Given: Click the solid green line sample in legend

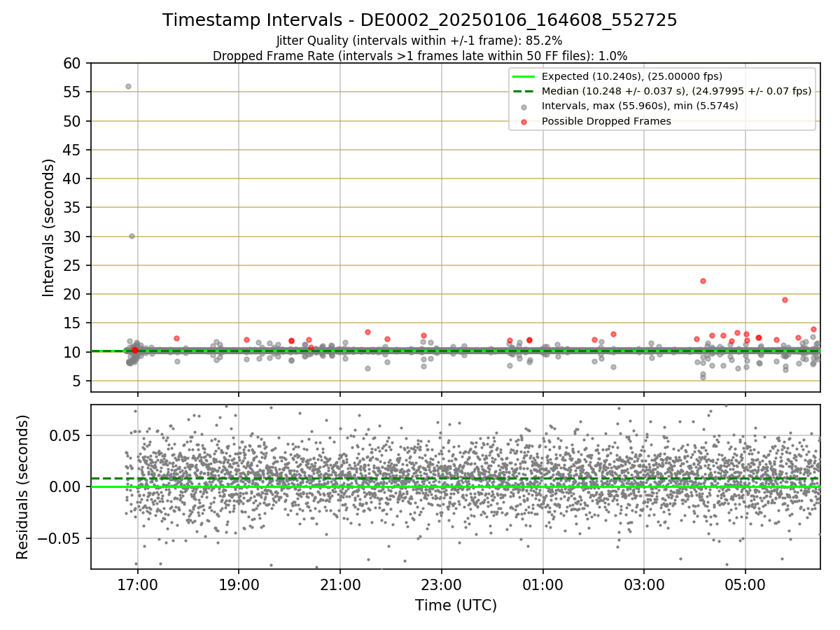Looking at the screenshot, I should tap(524, 76).
